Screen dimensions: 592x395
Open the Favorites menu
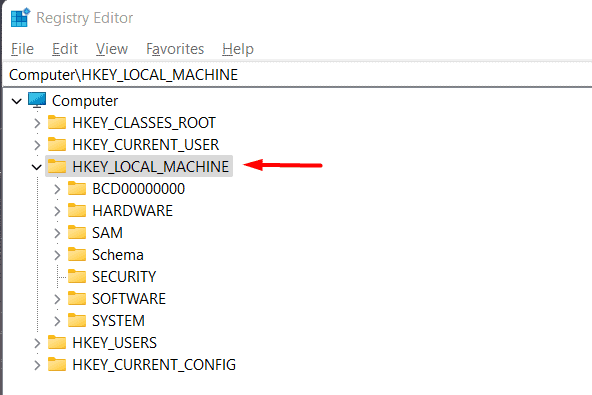(175, 49)
